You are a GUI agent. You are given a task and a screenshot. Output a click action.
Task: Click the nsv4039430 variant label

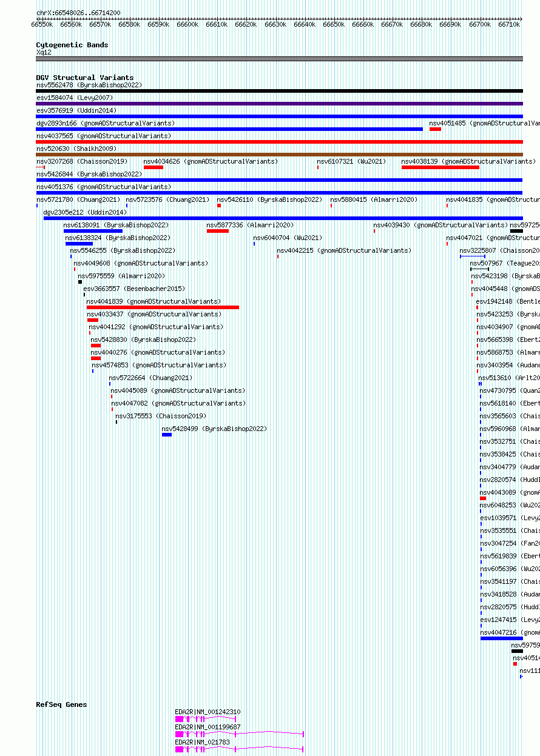point(440,225)
